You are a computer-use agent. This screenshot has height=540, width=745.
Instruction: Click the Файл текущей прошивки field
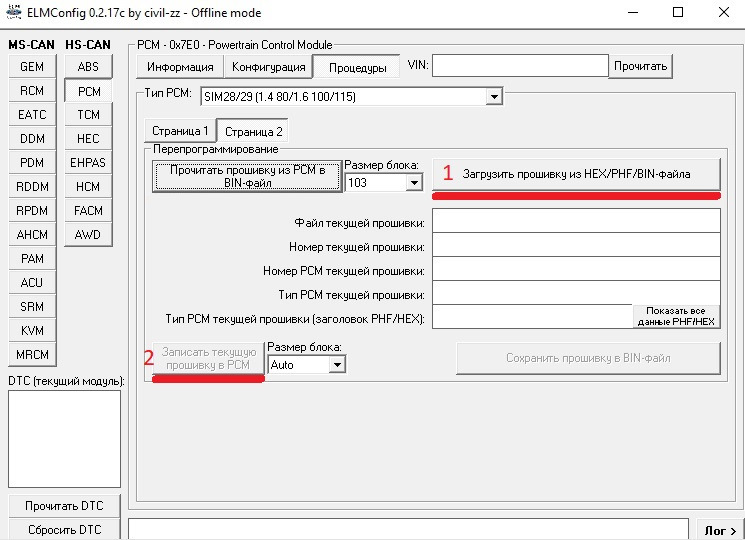click(576, 221)
